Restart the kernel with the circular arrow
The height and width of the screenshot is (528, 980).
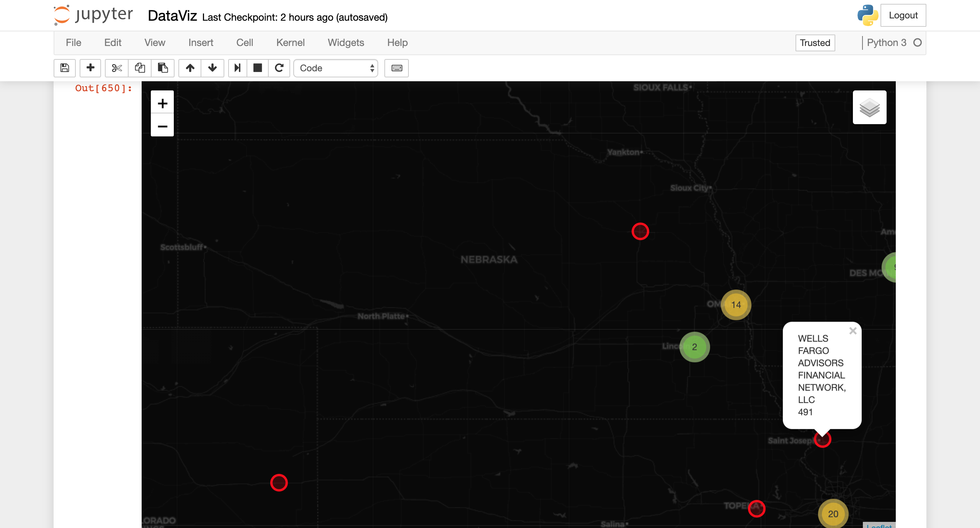(x=279, y=68)
